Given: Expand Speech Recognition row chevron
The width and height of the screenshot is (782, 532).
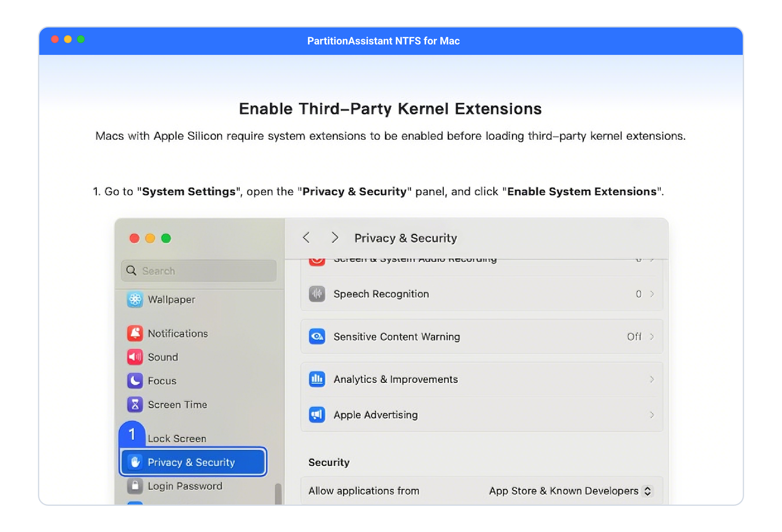Looking at the screenshot, I should 652,294.
